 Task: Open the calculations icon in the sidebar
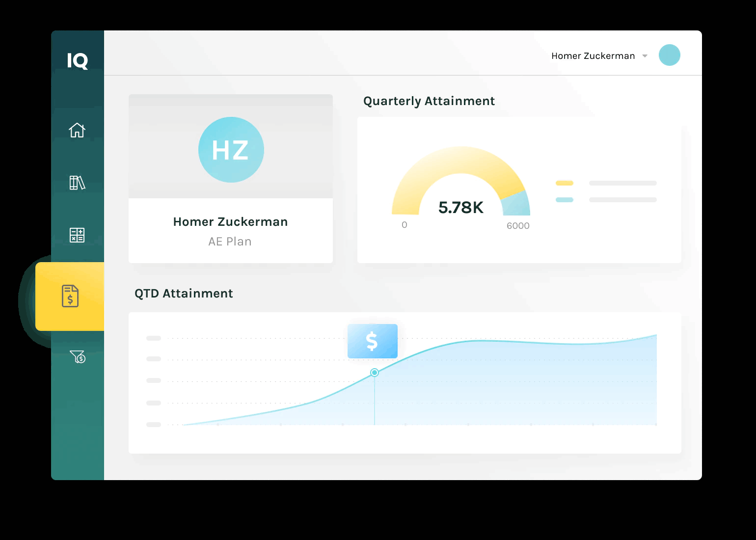[x=77, y=235]
